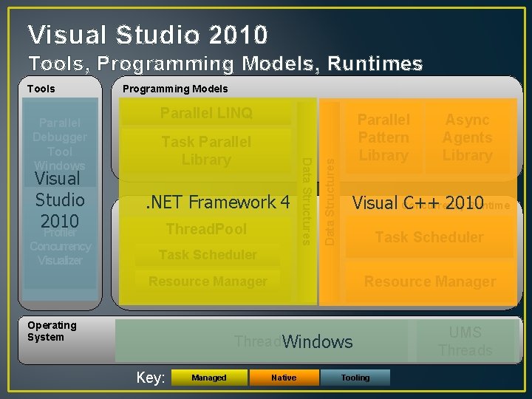Select the 'Parallel LINQ' block
The height and width of the screenshot is (399, 532).
tap(206, 112)
